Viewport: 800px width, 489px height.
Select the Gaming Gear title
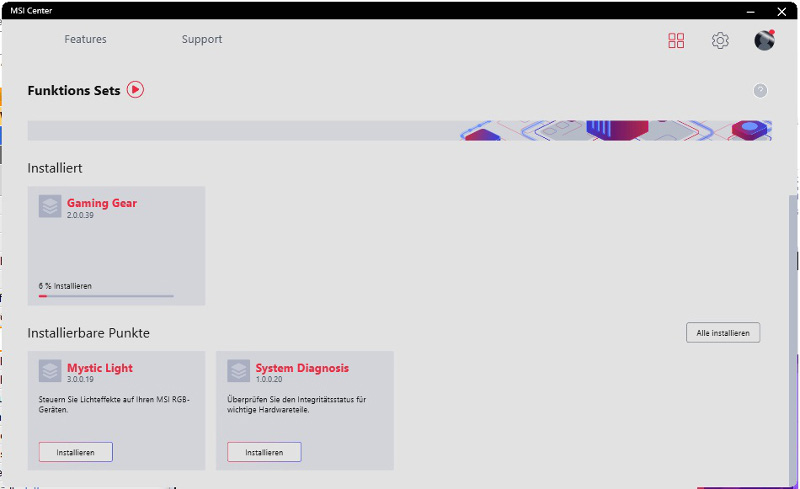pyautogui.click(x=102, y=203)
